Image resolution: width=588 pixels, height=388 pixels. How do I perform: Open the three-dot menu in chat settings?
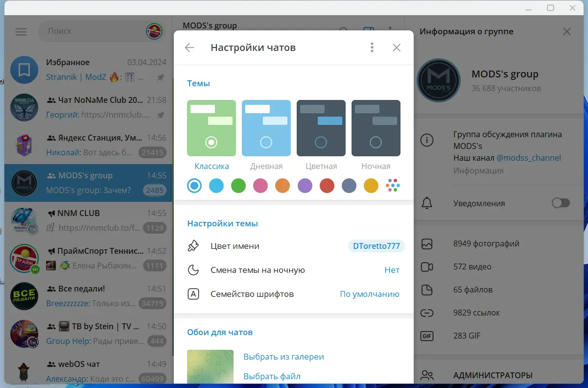(x=372, y=48)
